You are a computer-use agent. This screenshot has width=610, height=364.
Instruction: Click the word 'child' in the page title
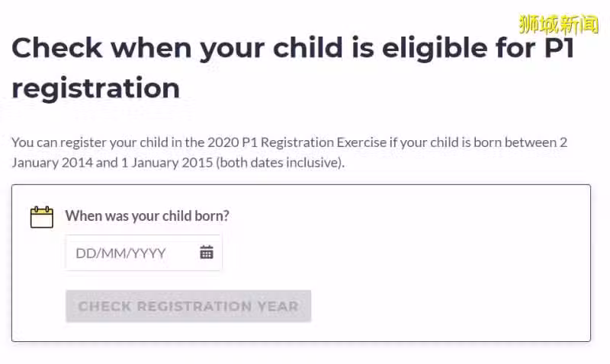307,47
